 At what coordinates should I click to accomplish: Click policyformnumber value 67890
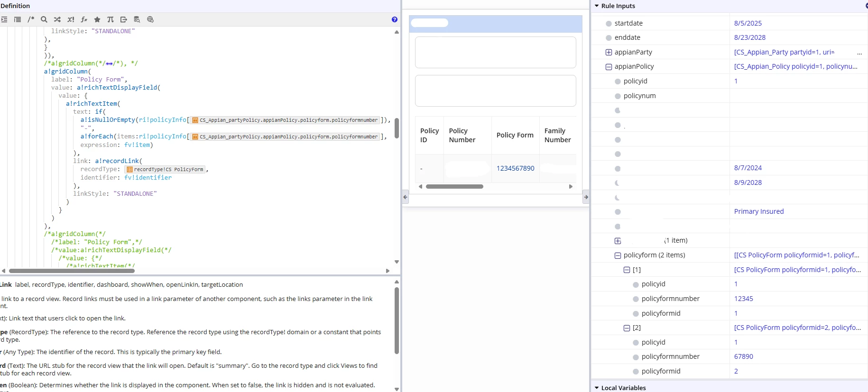pos(744,356)
